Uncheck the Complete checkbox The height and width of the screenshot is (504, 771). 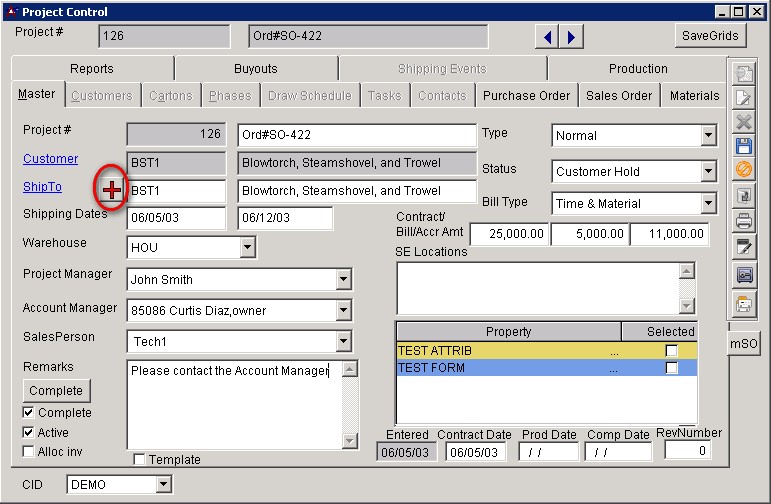pyautogui.click(x=28, y=413)
